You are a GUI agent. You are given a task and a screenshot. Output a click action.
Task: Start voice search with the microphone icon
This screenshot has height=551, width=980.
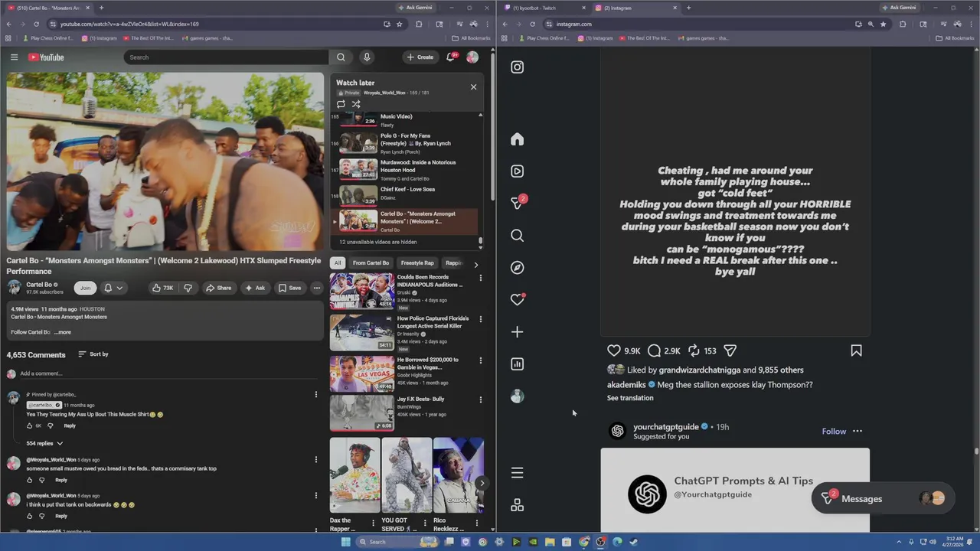point(367,57)
